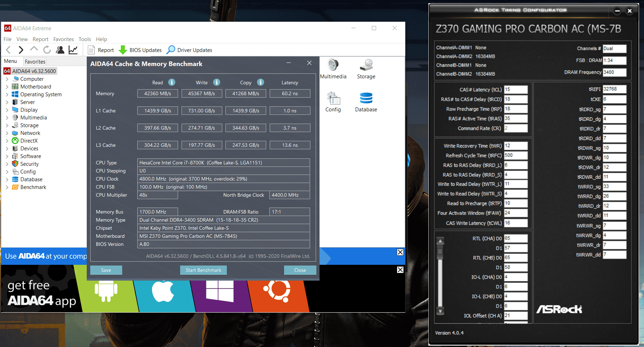Click the DRAM Frequency field

615,72
